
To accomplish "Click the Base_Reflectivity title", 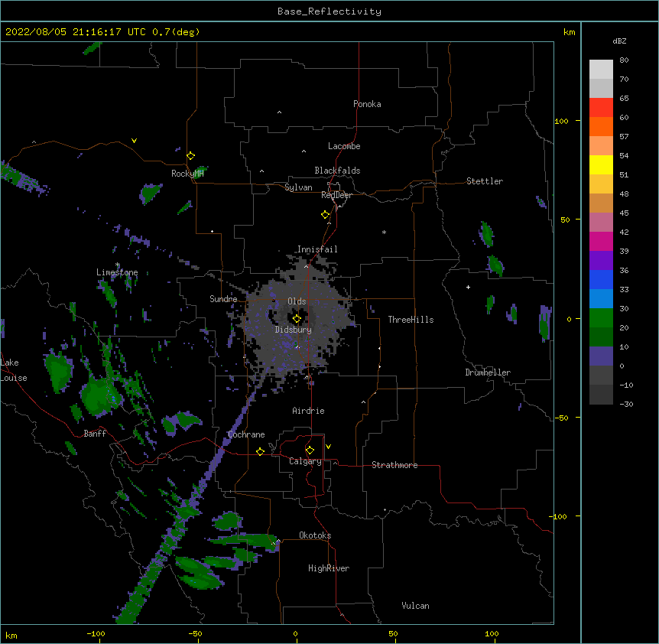I will [329, 11].
